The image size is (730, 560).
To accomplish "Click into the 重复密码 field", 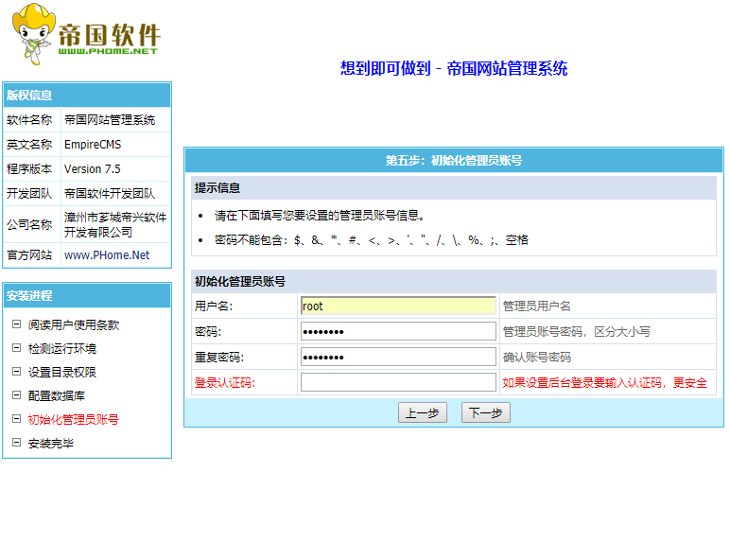I will pos(398,358).
